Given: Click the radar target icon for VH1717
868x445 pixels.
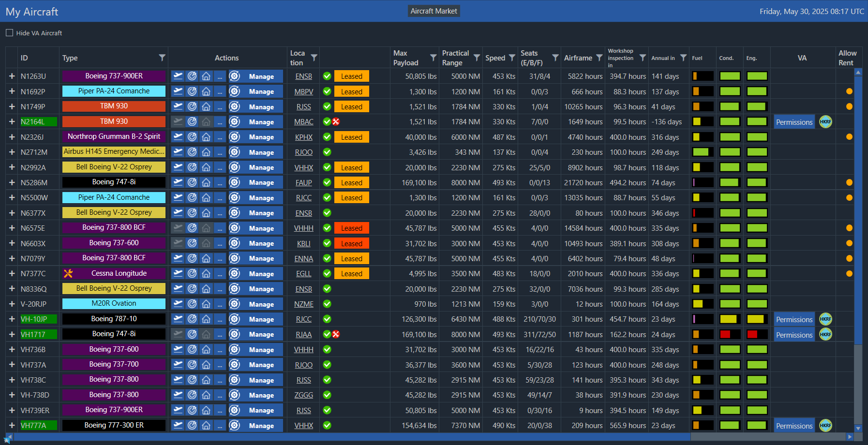Looking at the screenshot, I should click(x=192, y=334).
